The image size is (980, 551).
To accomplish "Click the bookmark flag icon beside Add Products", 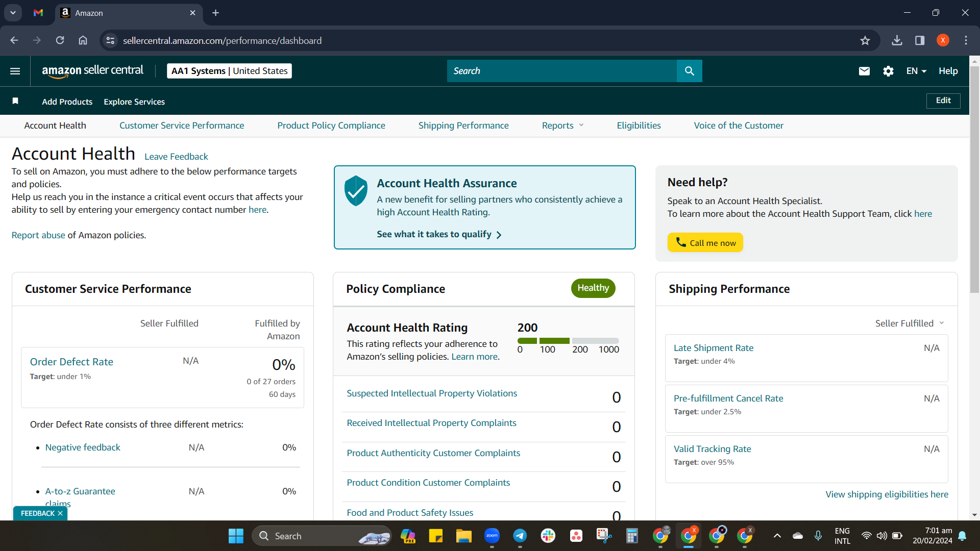I will (x=15, y=101).
